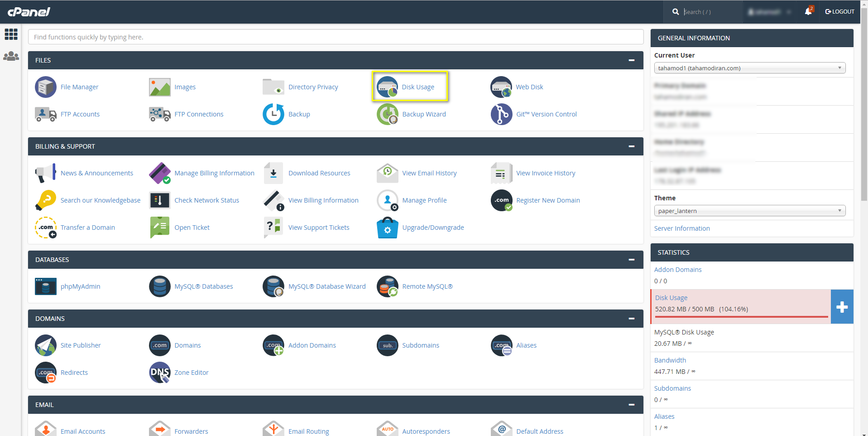Click the plus icon beside Disk Usage statistic
Viewport: 868px width, 436px height.
click(842, 307)
